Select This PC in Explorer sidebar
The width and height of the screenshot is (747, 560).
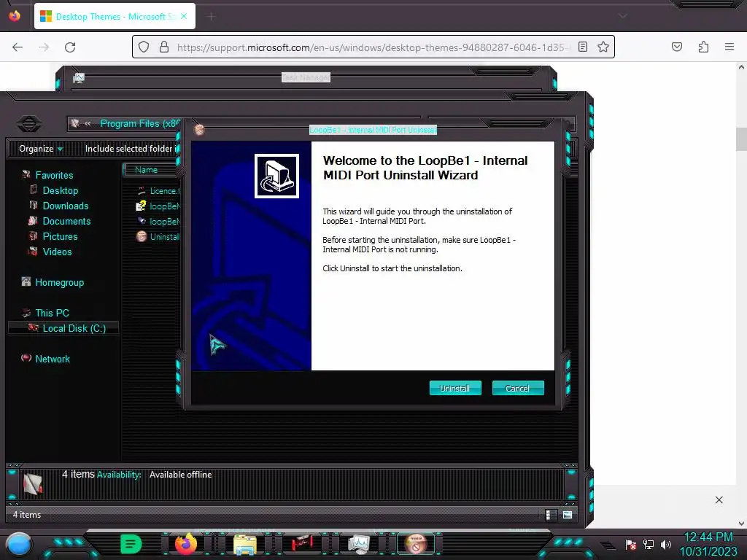(x=52, y=313)
